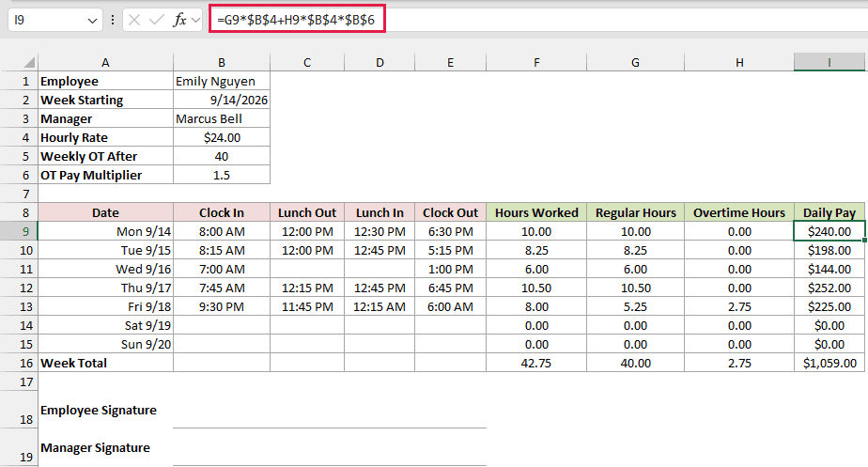This screenshot has height=467, width=868.
Task: Click the Fri 9/18 lunch in 12:15 AM
Action: click(380, 306)
